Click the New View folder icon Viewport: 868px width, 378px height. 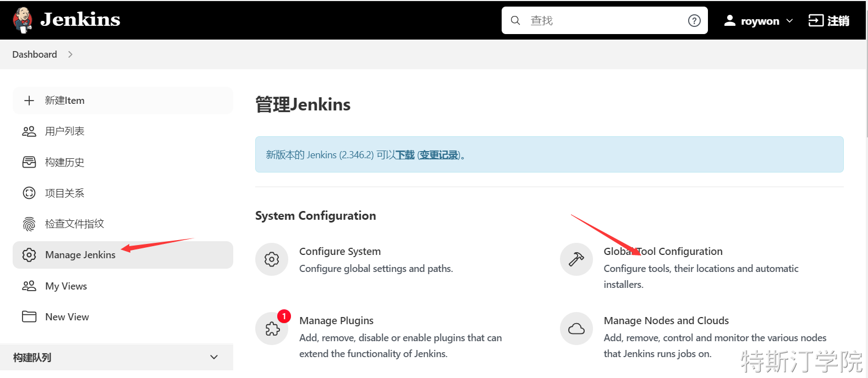29,316
